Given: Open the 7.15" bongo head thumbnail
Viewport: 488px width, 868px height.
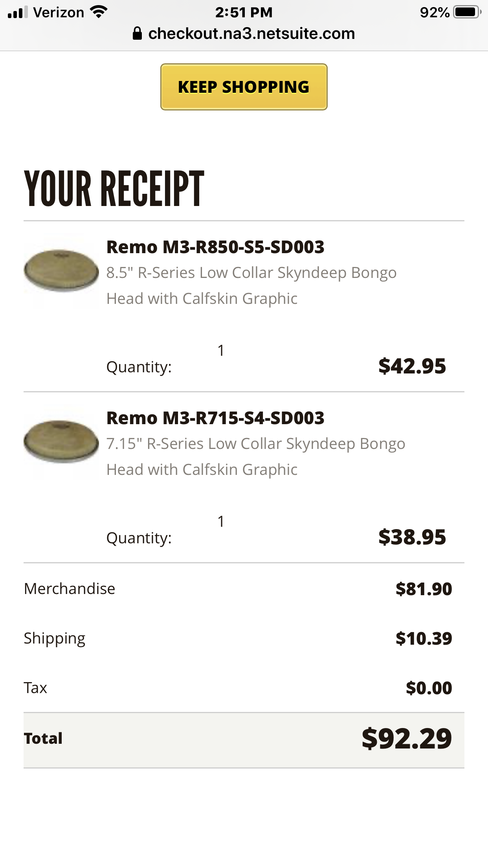Looking at the screenshot, I should [61, 441].
